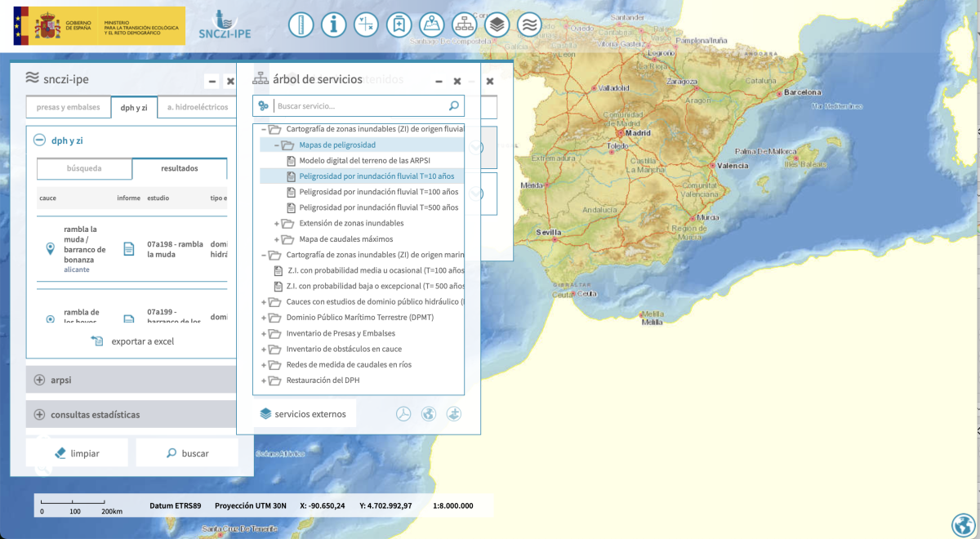Open the map layers stack tool

[x=497, y=24]
